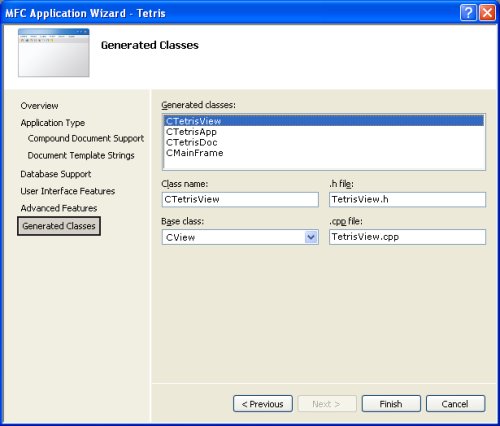The image size is (500, 426).
Task: Select CTetrisDoc in generated classes list
Action: click(x=324, y=142)
